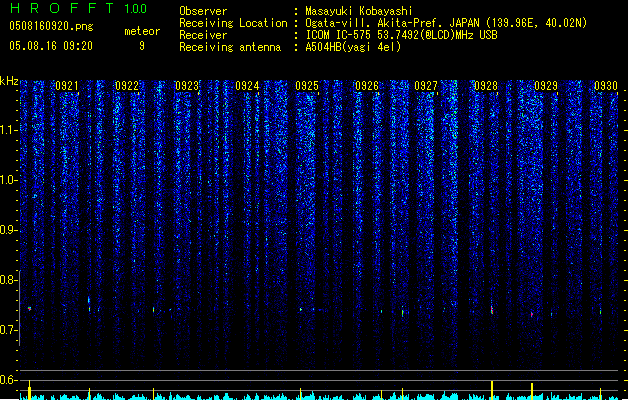Click the 0924 time marker label
The width and height of the screenshot is (629, 400).
click(247, 86)
